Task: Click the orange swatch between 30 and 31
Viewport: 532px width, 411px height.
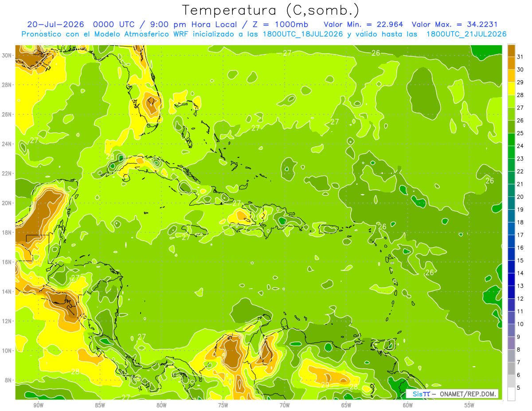Action: (x=511, y=63)
